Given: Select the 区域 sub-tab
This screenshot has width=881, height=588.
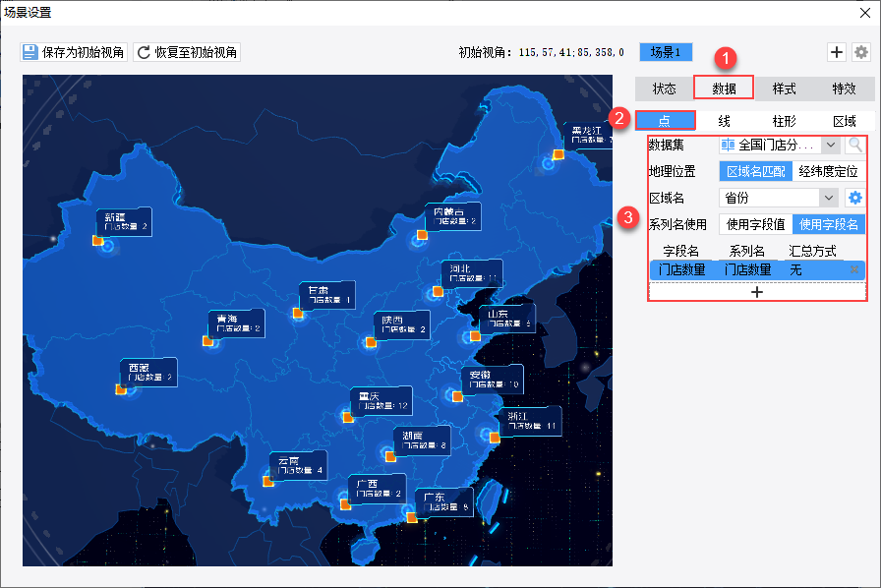Looking at the screenshot, I should 844,121.
